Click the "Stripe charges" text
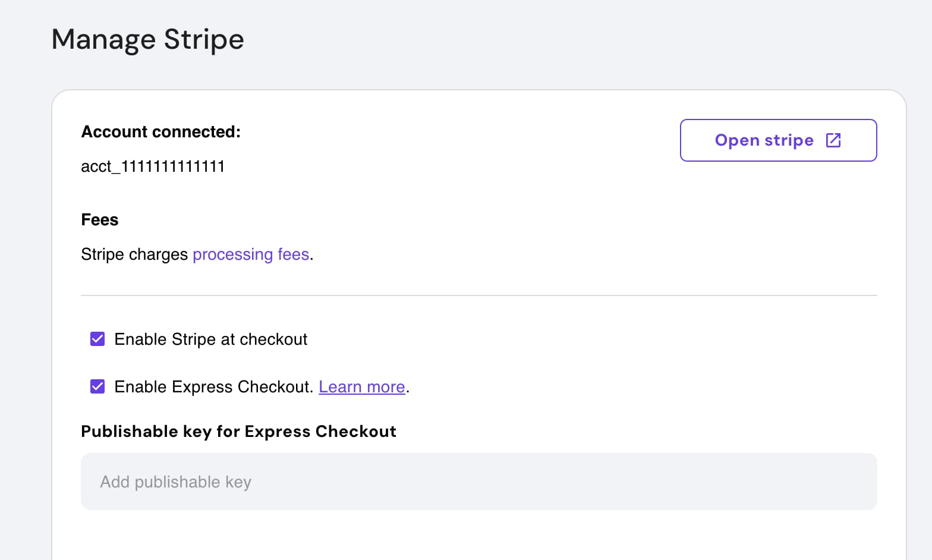932x560 pixels. pyautogui.click(x=134, y=254)
